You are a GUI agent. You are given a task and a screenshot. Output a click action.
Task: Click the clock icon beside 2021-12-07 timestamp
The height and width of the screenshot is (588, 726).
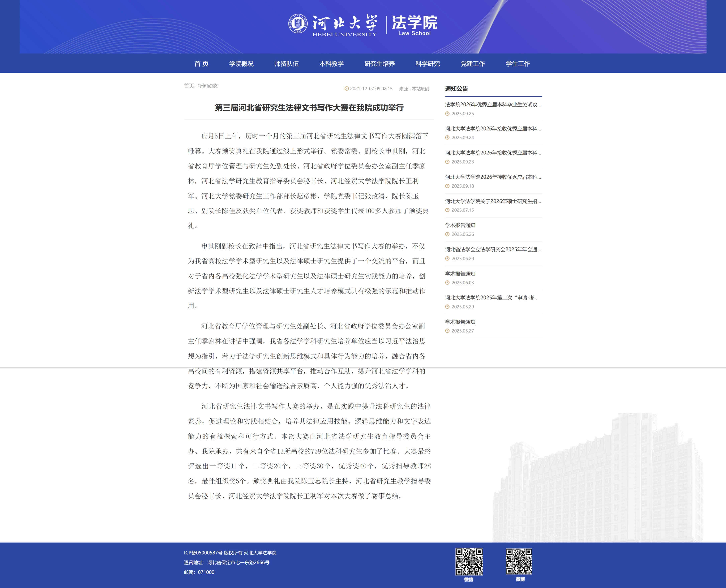pyautogui.click(x=346, y=89)
